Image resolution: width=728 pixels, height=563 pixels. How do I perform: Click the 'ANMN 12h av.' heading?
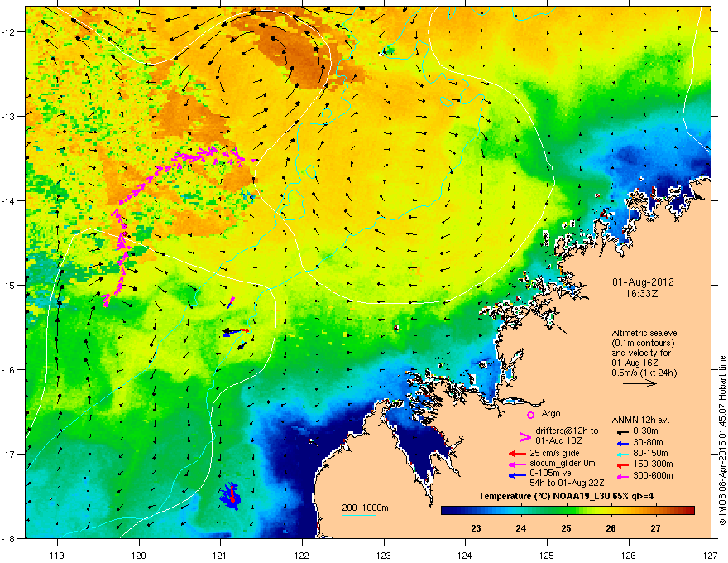(x=640, y=420)
